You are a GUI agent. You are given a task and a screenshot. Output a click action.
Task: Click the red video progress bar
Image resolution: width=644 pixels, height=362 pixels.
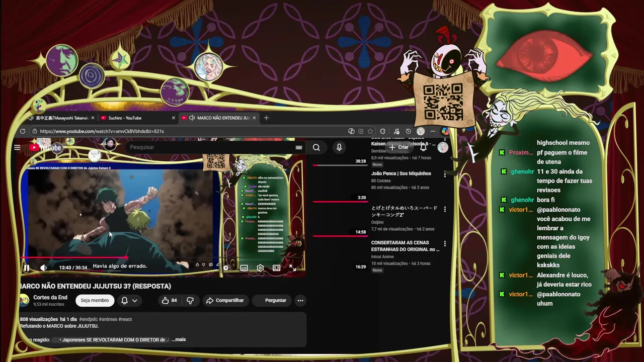click(x=73, y=258)
